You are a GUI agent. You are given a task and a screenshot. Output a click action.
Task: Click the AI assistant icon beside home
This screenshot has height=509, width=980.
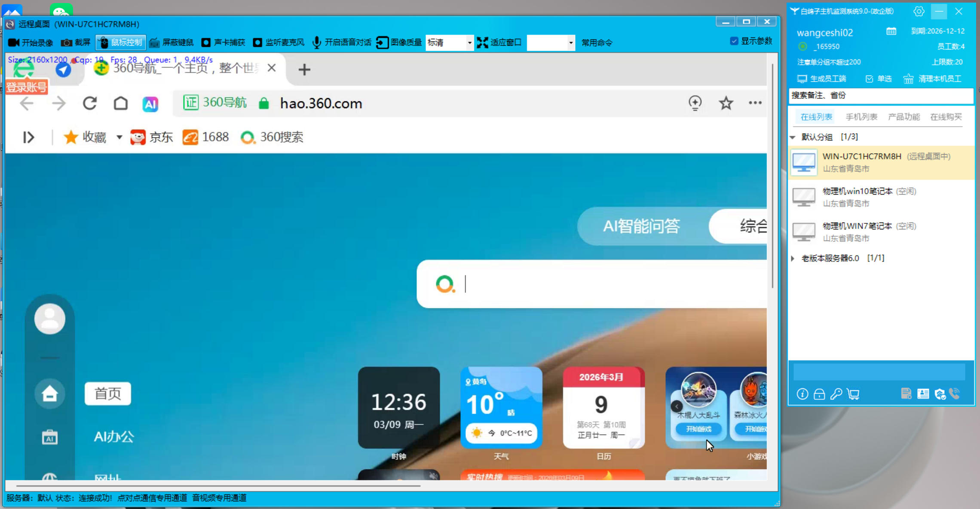click(150, 104)
